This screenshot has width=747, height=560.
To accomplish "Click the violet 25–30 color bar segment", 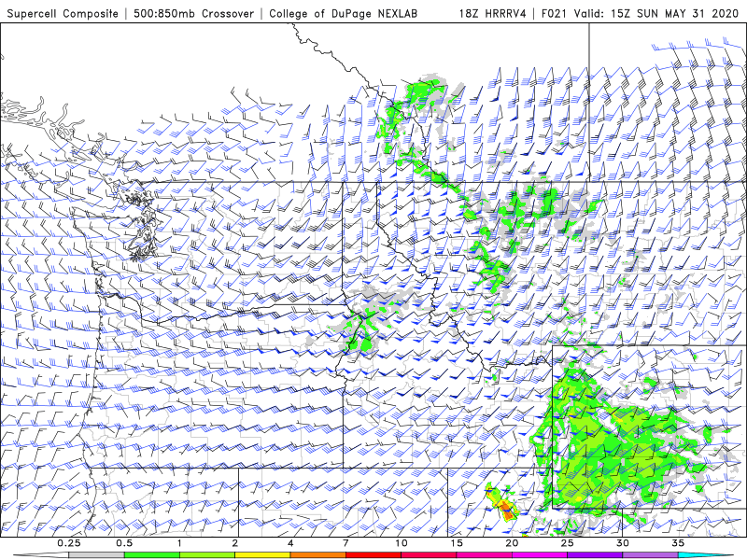I will [595, 555].
